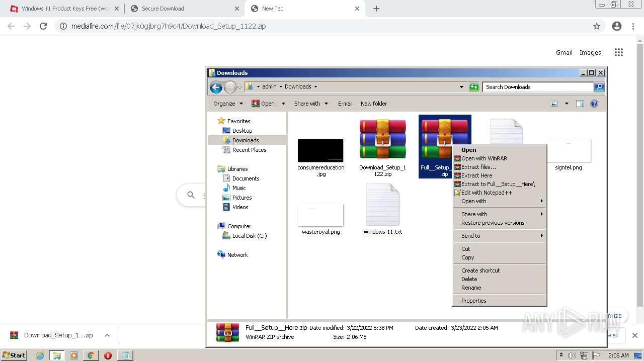The width and height of the screenshot is (644, 362).
Task: Click the Chrome reload button
Action: [43, 26]
